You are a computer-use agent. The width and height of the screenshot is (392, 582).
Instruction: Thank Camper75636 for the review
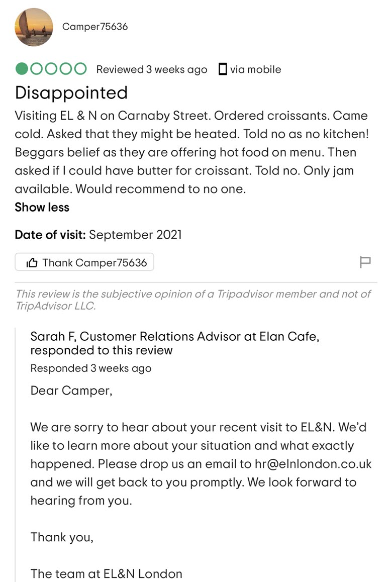tap(84, 262)
